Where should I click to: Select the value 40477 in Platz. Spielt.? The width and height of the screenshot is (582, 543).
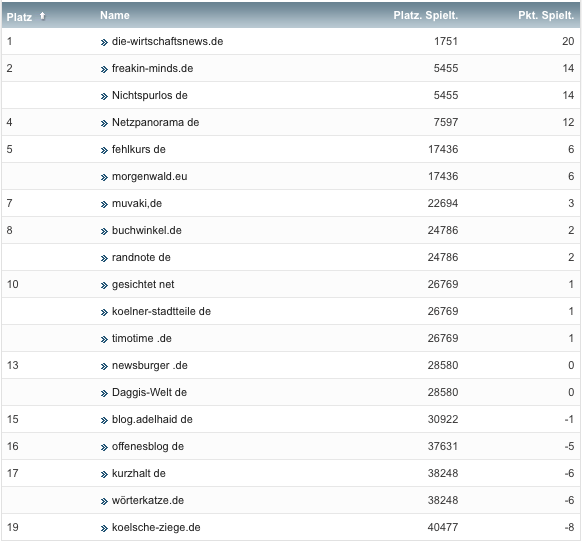pyautogui.click(x=443, y=527)
